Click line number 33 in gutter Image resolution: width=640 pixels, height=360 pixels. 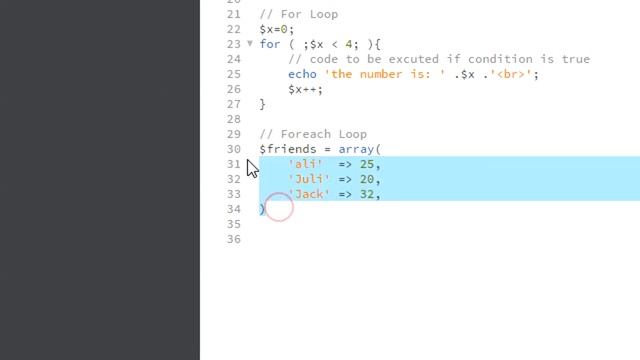point(234,194)
